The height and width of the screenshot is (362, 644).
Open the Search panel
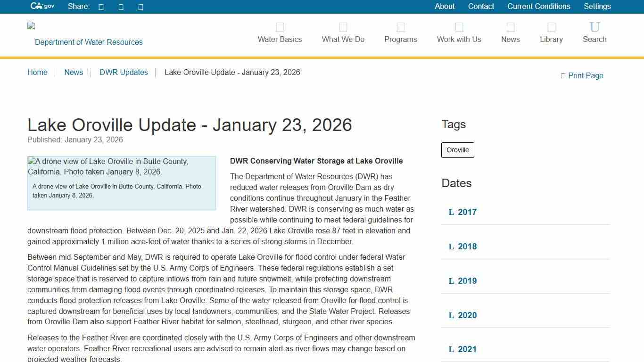tap(594, 33)
